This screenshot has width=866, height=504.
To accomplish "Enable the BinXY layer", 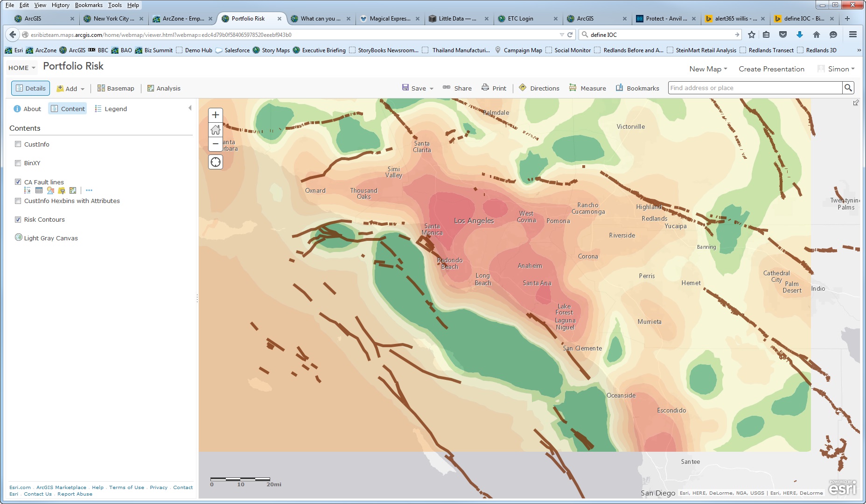I will 18,163.
